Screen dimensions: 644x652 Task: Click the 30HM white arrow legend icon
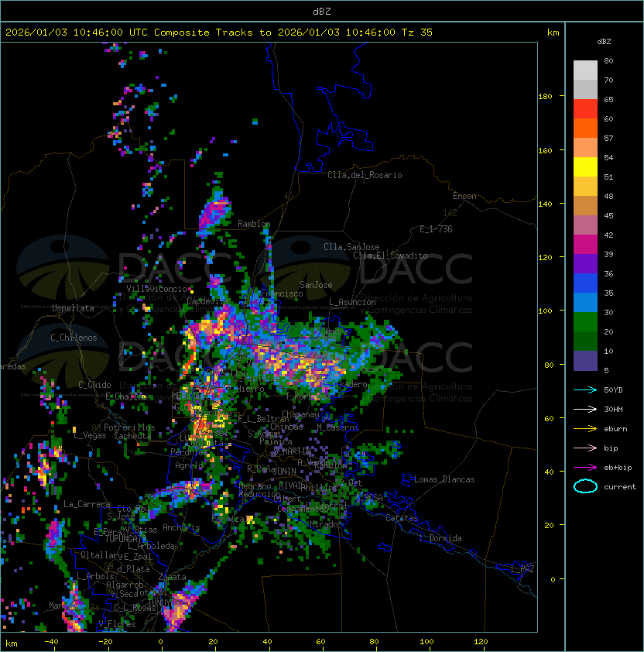click(585, 409)
